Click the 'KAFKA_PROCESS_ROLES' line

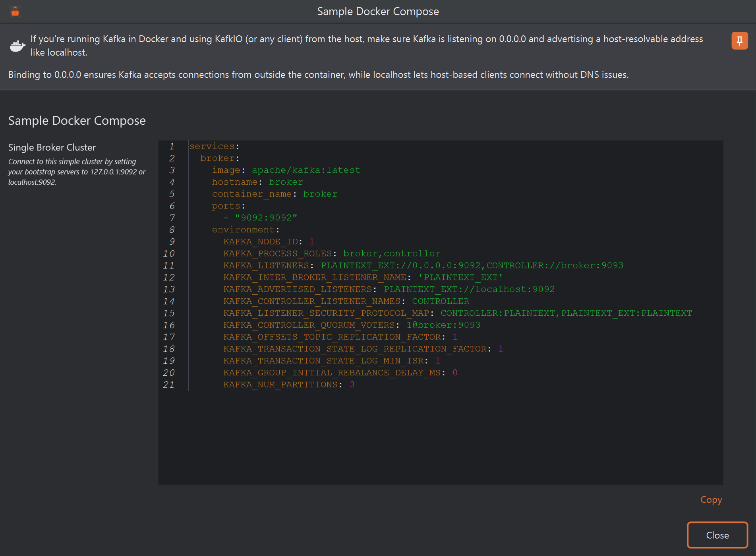tap(332, 253)
